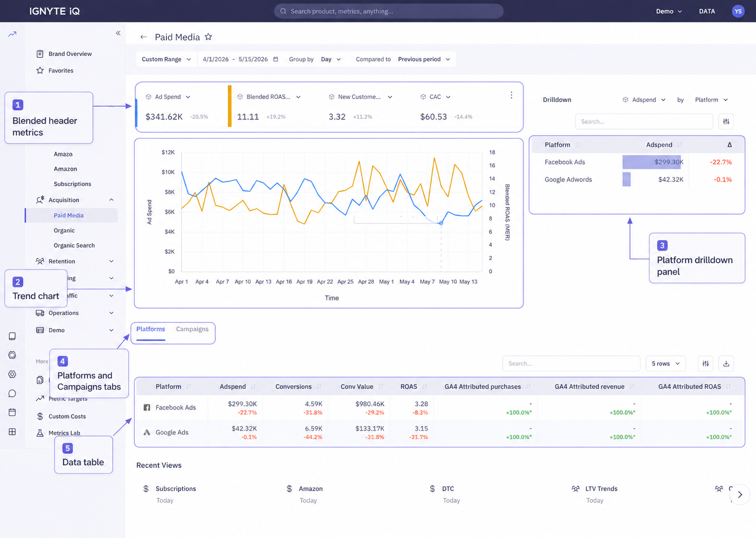Open the Custom Range dropdown
756x538 pixels.
[166, 59]
